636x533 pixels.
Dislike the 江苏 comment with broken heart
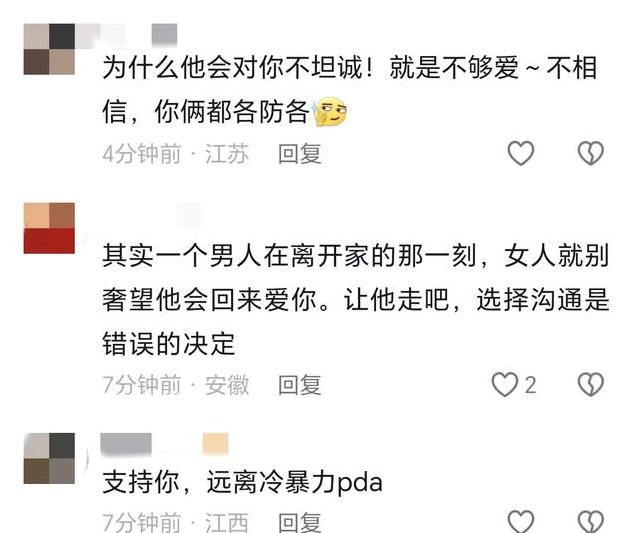(x=590, y=153)
